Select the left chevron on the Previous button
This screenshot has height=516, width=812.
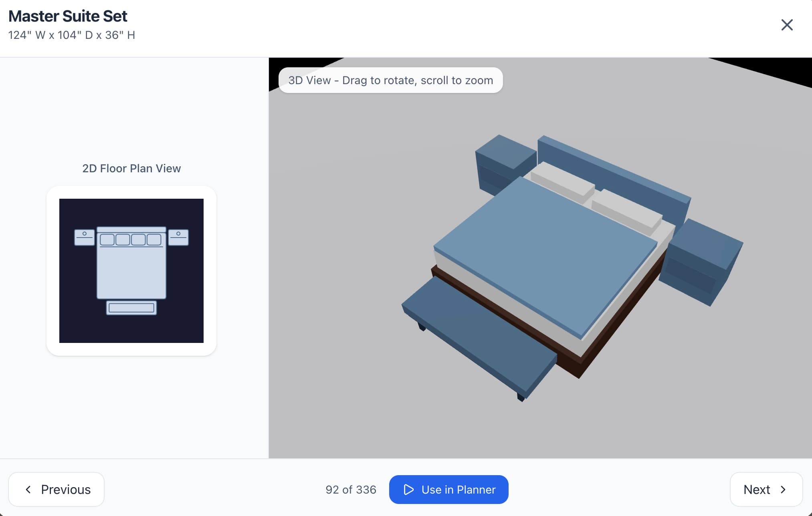pos(28,489)
